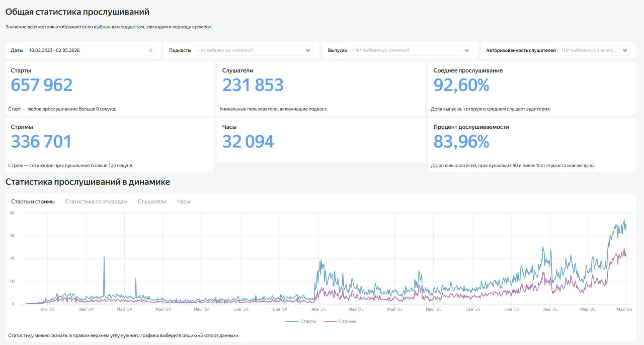Screen dimensions: 644x345
Task: Click the Янв '25 label on chart axis
Action: pyautogui.click(x=318, y=309)
